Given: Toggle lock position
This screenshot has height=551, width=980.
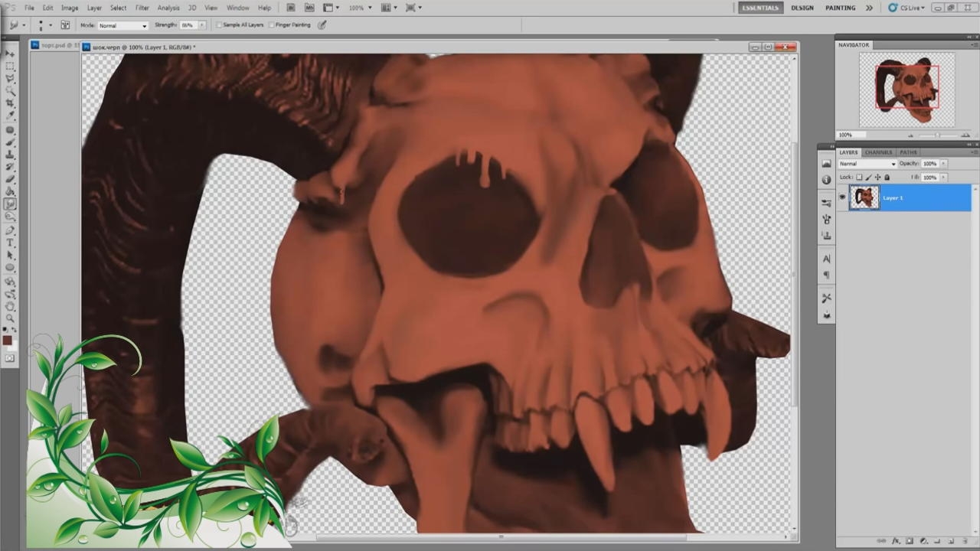Looking at the screenshot, I should pos(877,177).
